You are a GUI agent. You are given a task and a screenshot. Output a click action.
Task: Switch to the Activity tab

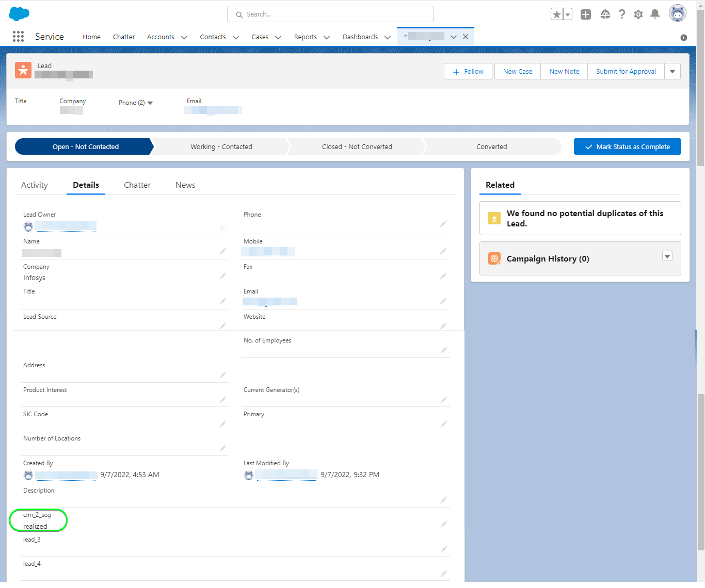[35, 185]
